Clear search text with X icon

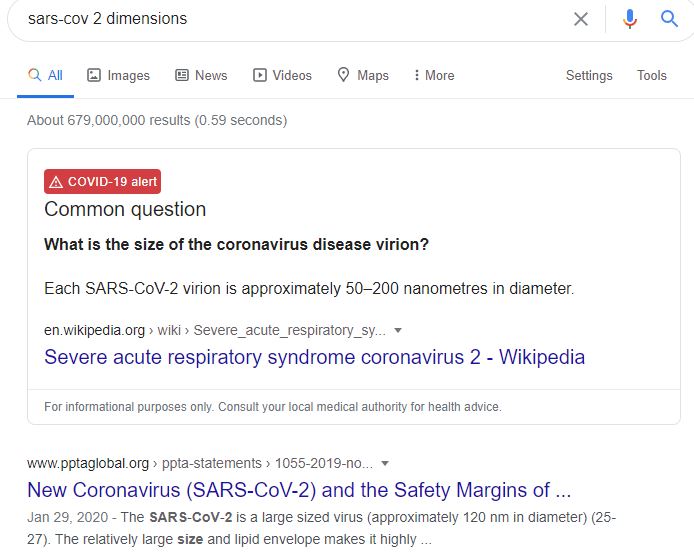point(581,19)
